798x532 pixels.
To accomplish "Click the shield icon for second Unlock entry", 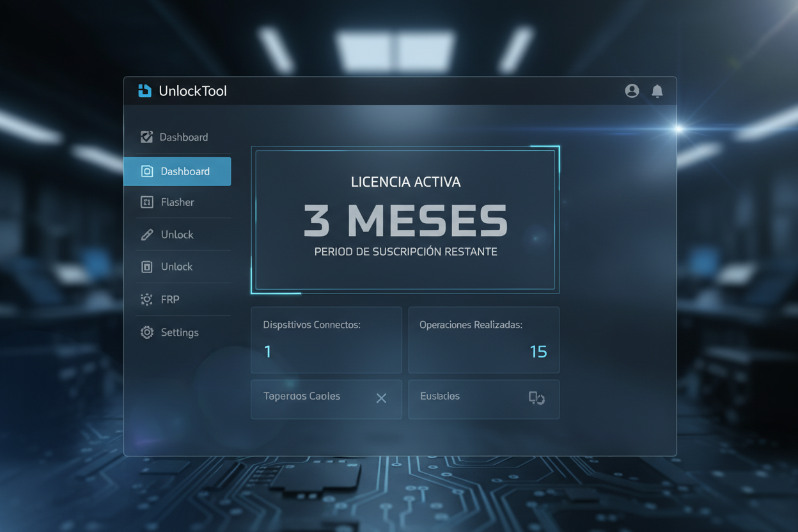I will click(146, 267).
